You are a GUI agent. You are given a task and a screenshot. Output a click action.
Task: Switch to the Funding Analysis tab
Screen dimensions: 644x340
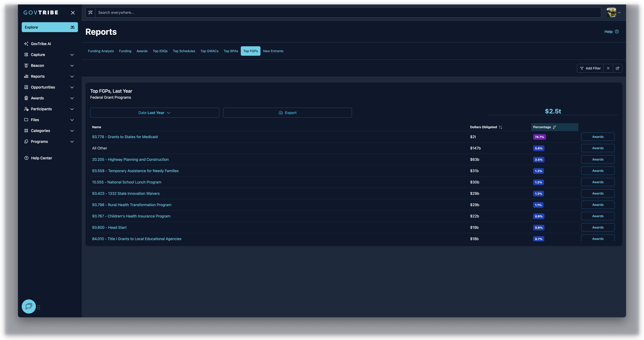coord(101,51)
